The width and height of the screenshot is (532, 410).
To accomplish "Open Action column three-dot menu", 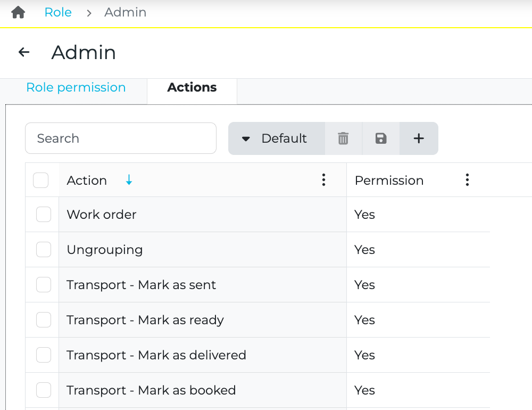I will (x=323, y=180).
